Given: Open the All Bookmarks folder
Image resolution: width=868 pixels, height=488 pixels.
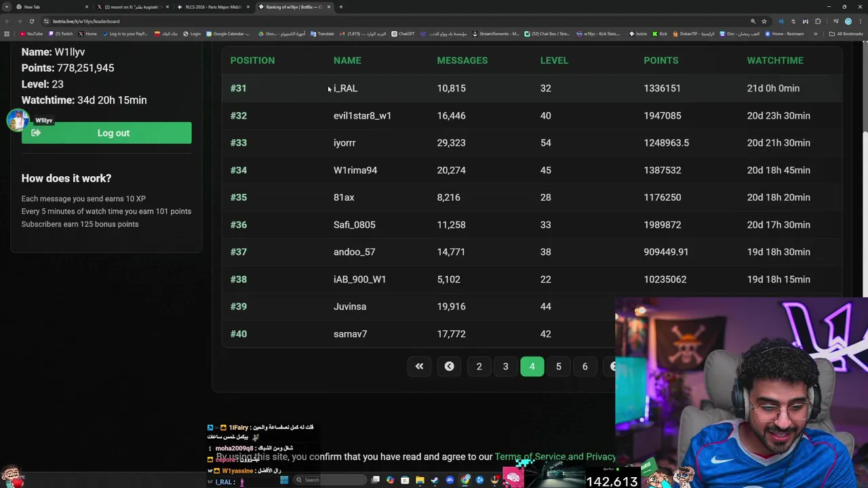Looking at the screenshot, I should click(846, 34).
